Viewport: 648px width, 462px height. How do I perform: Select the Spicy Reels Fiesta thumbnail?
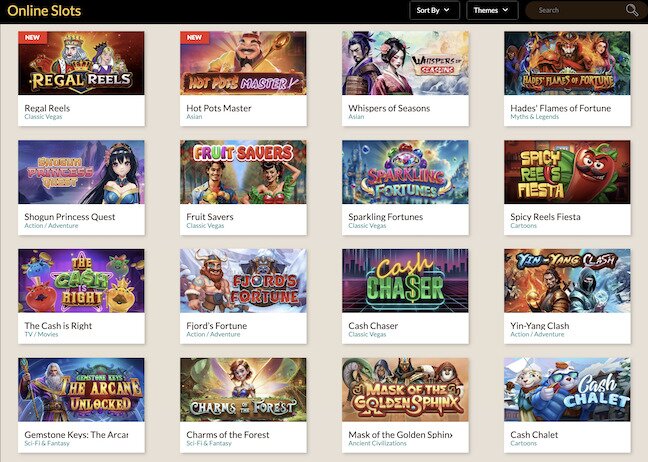pyautogui.click(x=567, y=172)
